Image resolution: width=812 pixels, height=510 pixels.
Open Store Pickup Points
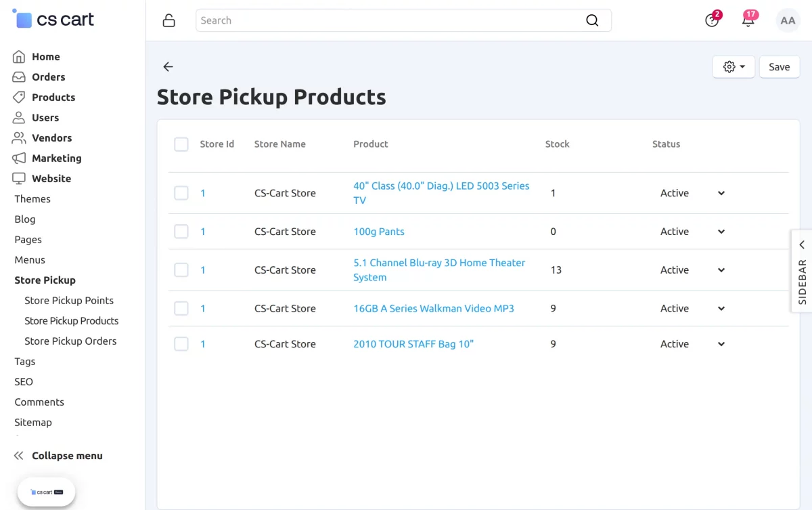click(x=69, y=301)
